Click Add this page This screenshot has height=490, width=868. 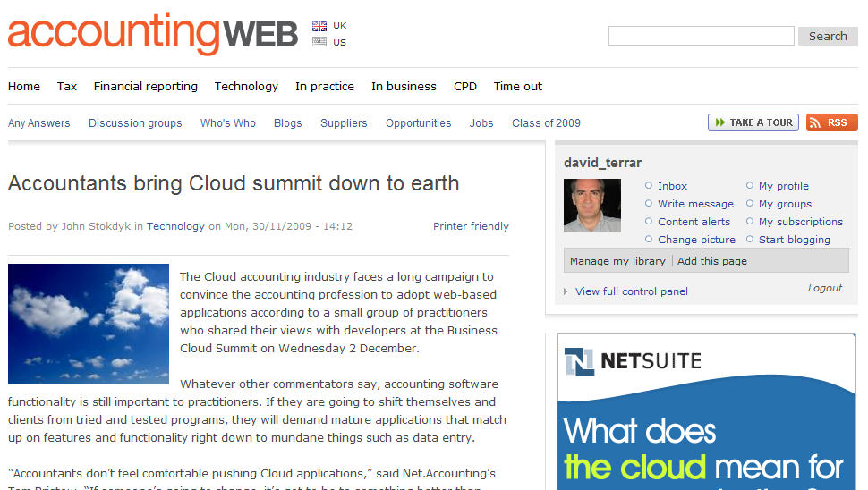point(712,261)
